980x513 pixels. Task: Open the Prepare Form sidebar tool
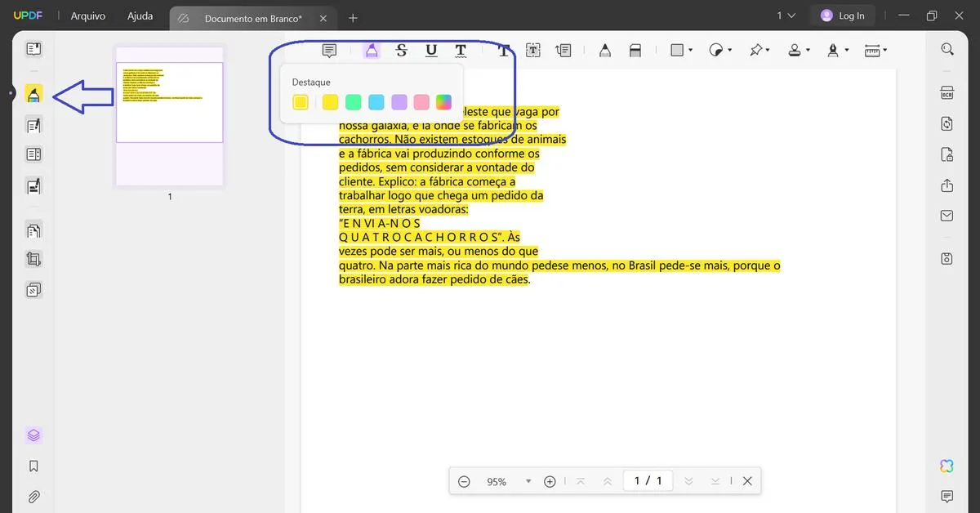pos(33,154)
